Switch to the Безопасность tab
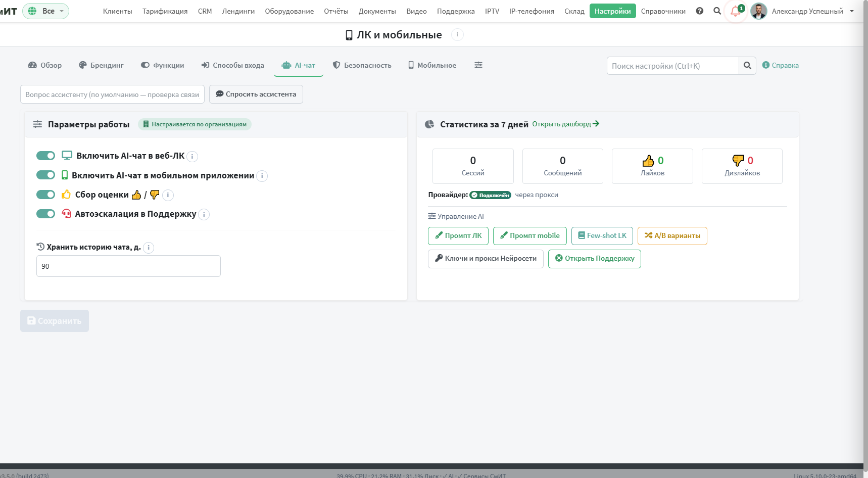 362,65
